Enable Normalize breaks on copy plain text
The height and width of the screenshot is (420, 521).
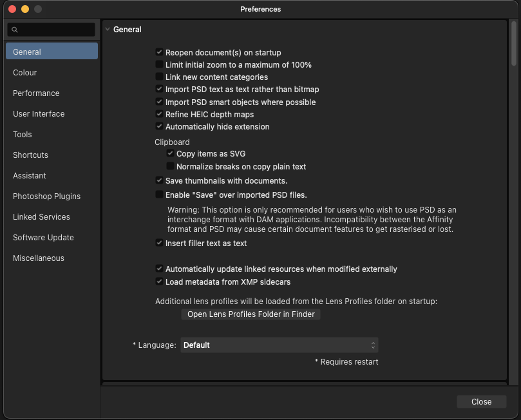coord(170,166)
